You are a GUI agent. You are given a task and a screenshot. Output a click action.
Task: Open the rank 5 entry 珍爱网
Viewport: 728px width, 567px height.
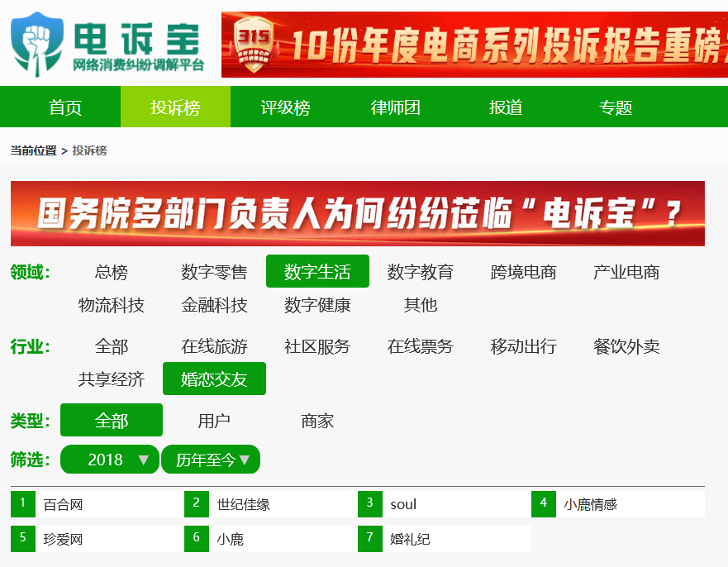98,539
